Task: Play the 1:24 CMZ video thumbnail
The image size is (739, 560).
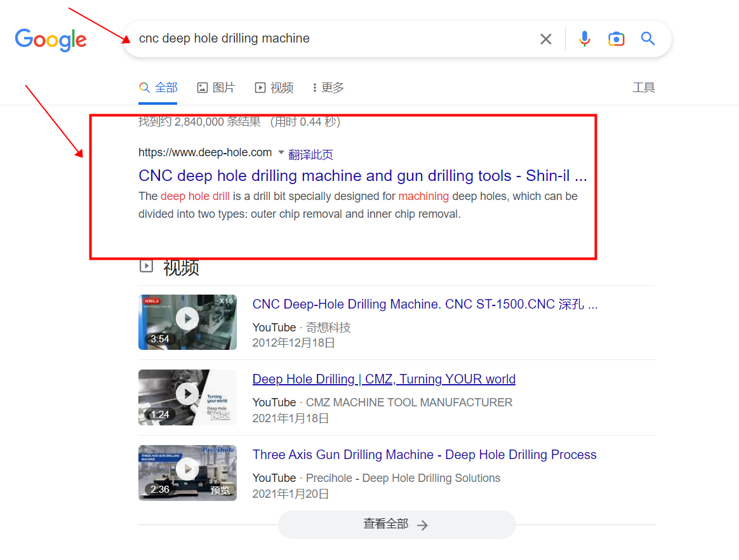Action: tap(187, 397)
